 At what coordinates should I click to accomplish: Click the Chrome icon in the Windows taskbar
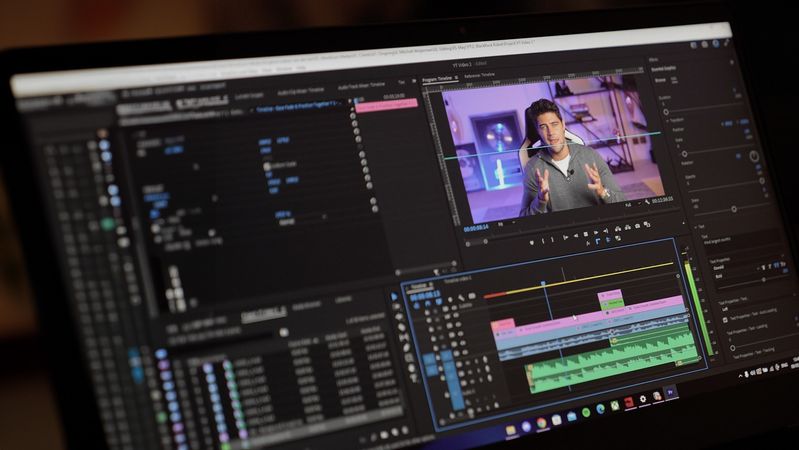click(x=542, y=423)
